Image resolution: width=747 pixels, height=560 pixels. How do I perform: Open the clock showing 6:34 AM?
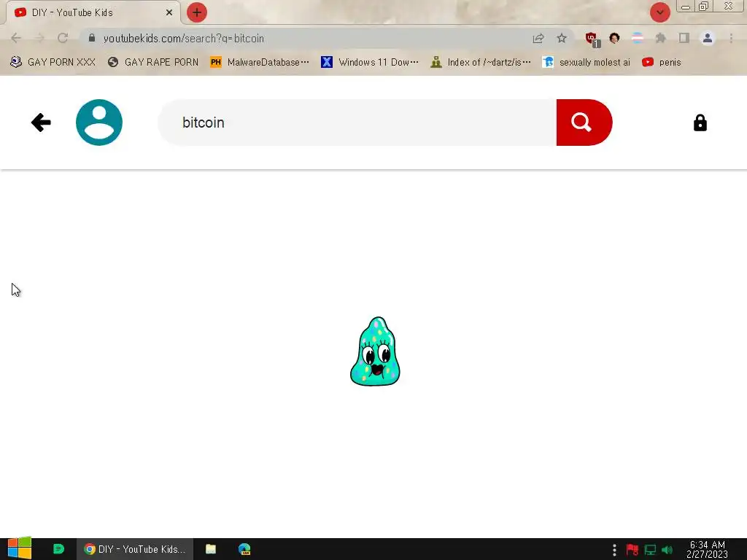click(707, 550)
